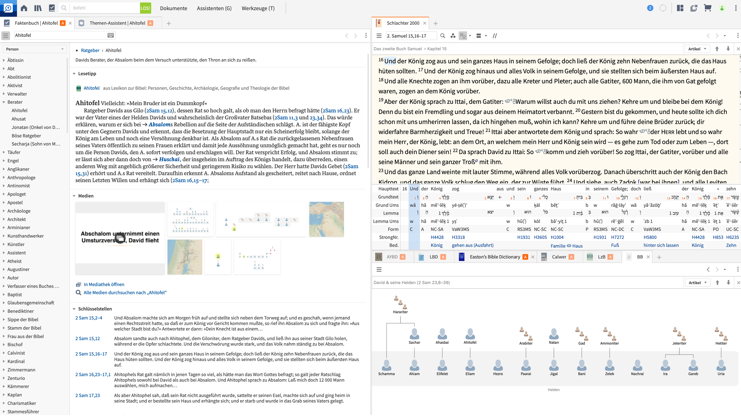Screen dimensions: 741x416
Task: Open the Artikel dropdown in Bible panel
Action: tap(696, 49)
